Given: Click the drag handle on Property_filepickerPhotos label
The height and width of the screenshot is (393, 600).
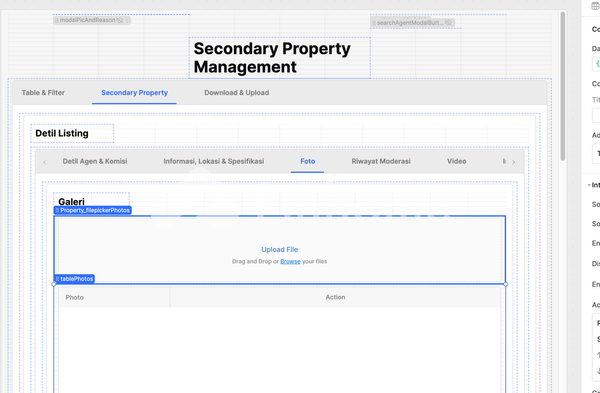Looking at the screenshot, I should pyautogui.click(x=57, y=210).
